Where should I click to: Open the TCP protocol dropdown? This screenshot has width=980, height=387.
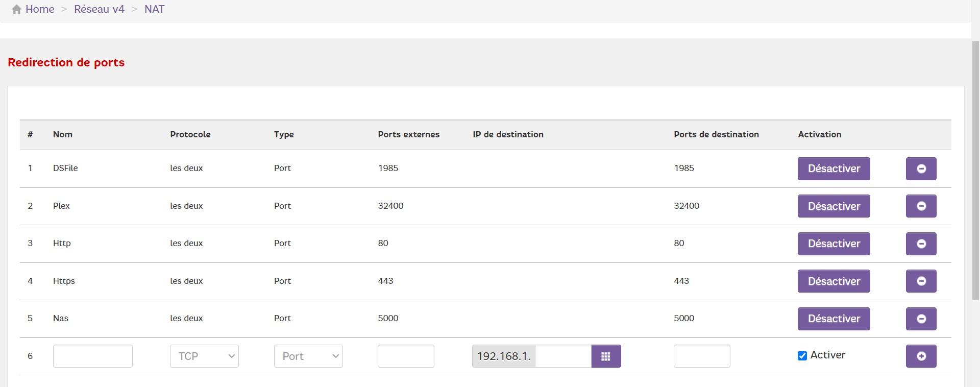[204, 356]
